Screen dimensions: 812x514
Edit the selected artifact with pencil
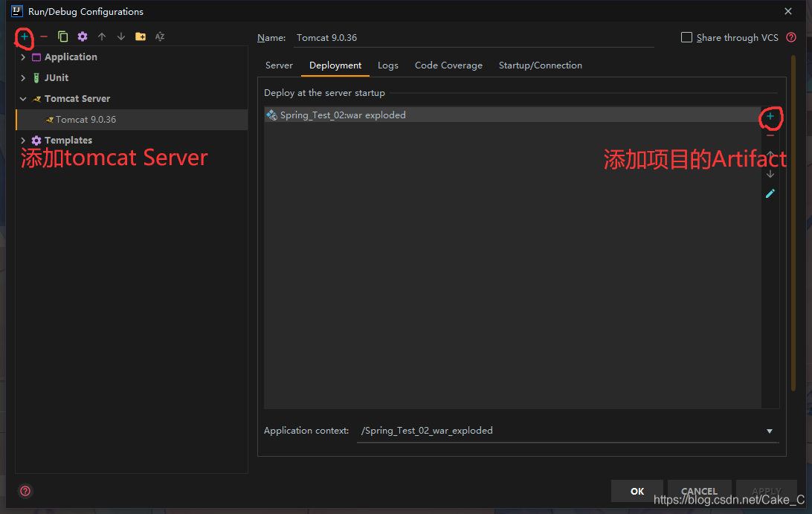coord(770,193)
